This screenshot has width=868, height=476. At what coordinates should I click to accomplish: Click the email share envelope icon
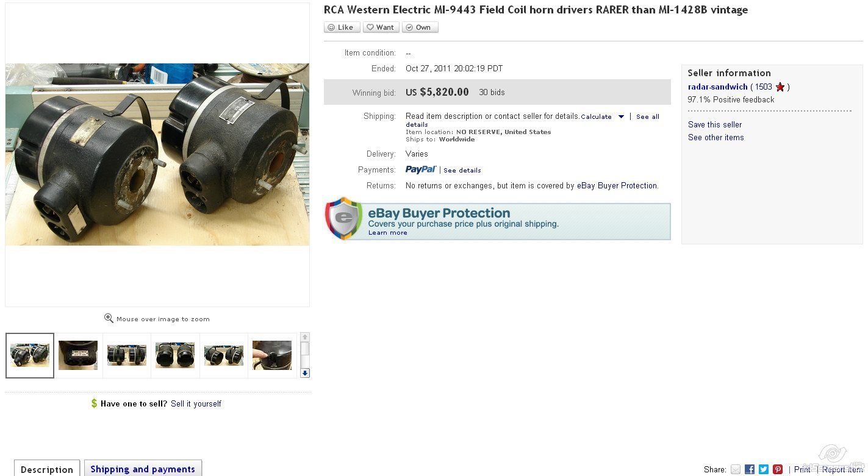(x=736, y=469)
